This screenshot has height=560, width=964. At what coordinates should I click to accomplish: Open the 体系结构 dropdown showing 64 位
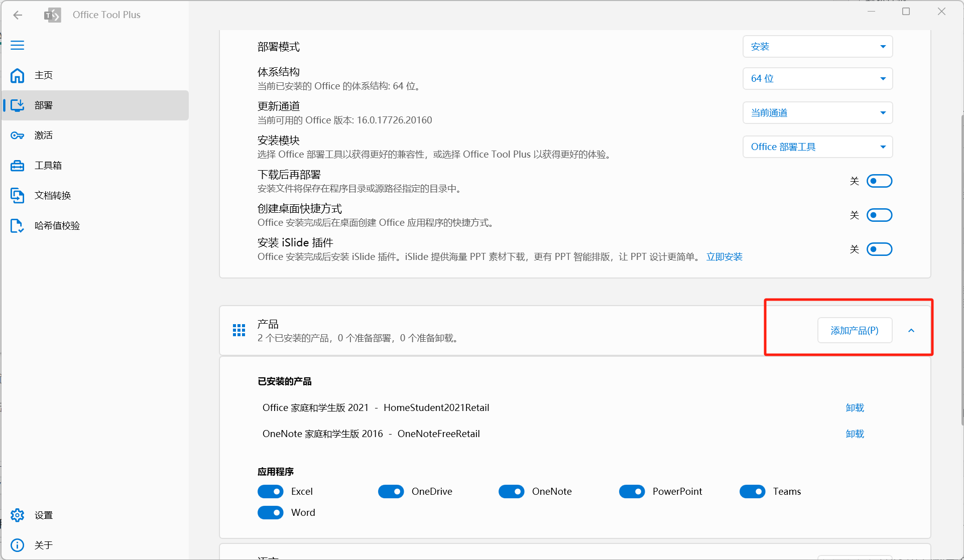pyautogui.click(x=817, y=79)
